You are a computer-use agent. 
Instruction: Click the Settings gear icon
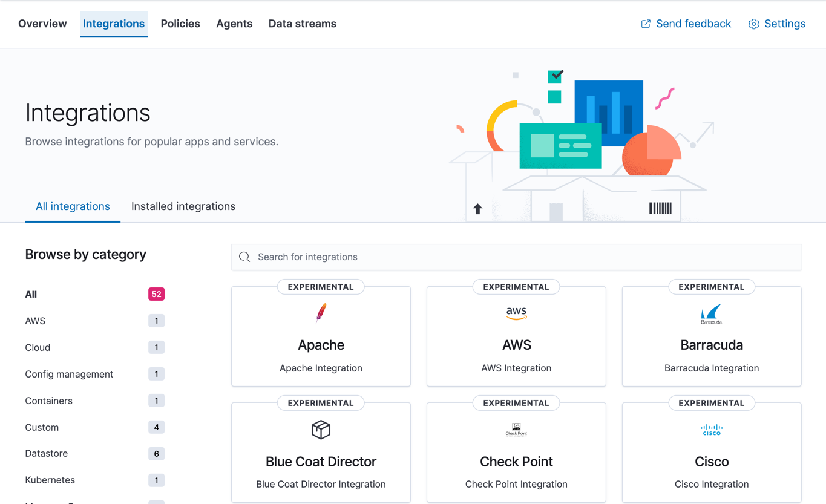(x=753, y=24)
